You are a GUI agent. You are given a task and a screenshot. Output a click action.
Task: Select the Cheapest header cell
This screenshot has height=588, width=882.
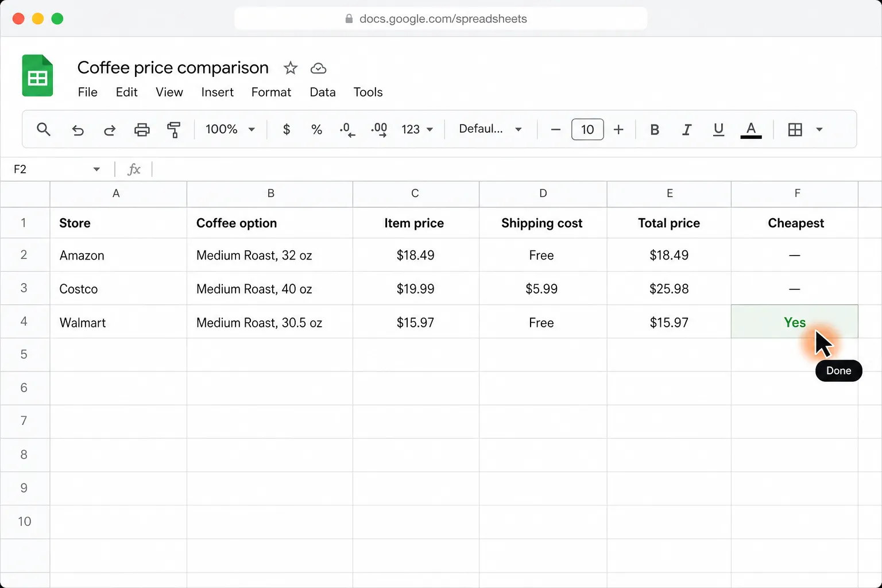[795, 223]
